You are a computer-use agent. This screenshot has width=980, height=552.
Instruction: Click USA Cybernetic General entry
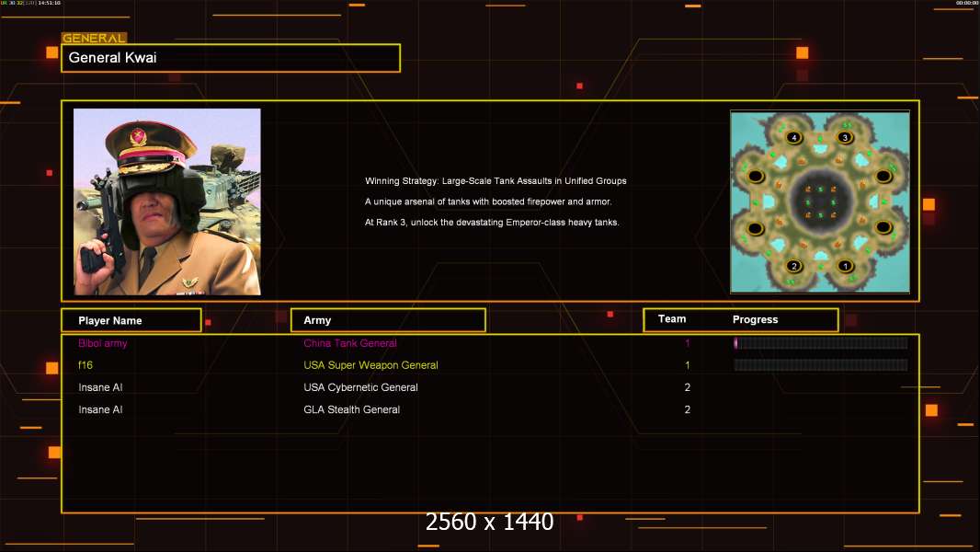click(x=360, y=387)
